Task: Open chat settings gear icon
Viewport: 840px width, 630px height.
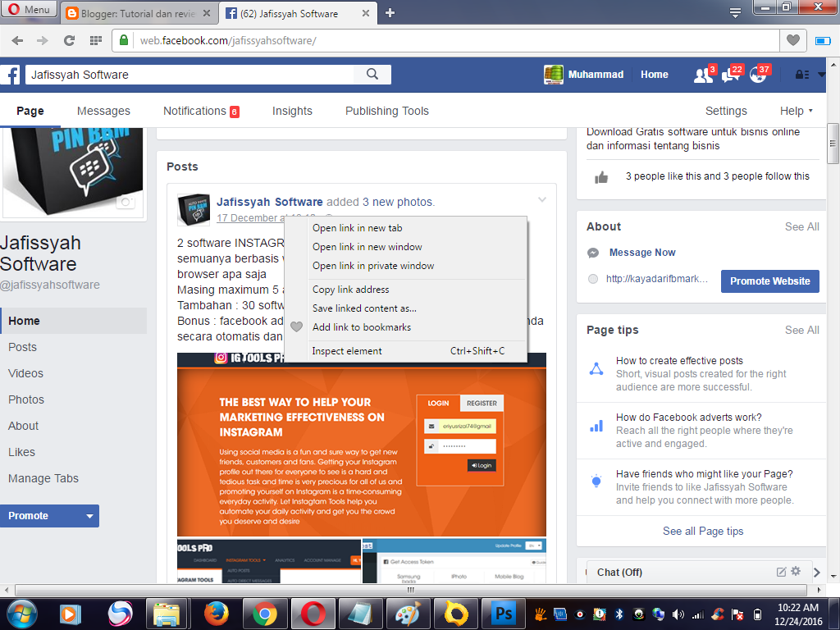Action: pyautogui.click(x=796, y=571)
